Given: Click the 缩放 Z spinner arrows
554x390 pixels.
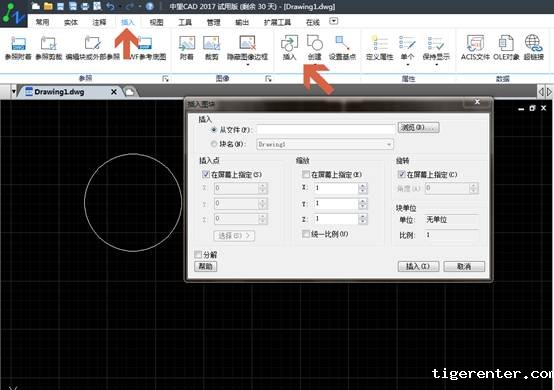Looking at the screenshot, I should 363,219.
